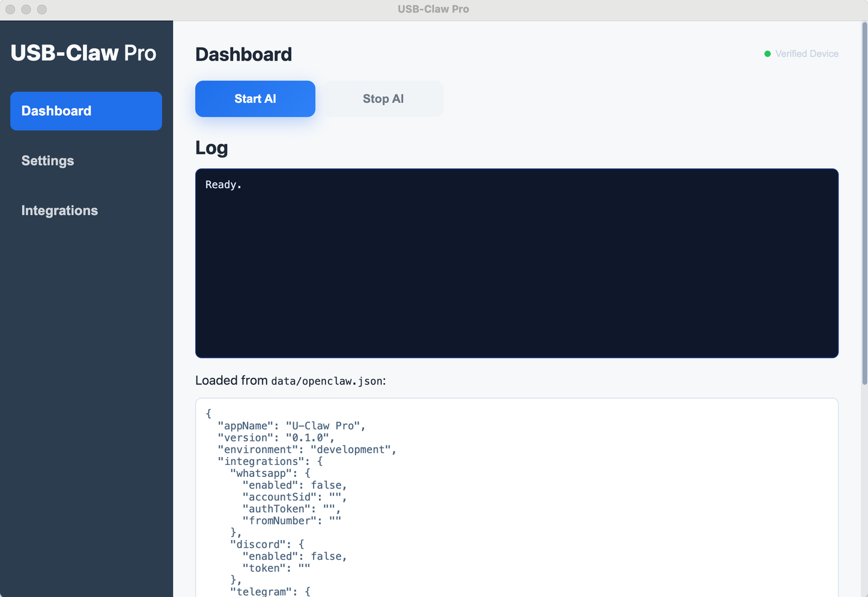Click the "Loaded from data/openclaw.json:" label
Image resolution: width=868 pixels, height=597 pixels.
(x=291, y=381)
